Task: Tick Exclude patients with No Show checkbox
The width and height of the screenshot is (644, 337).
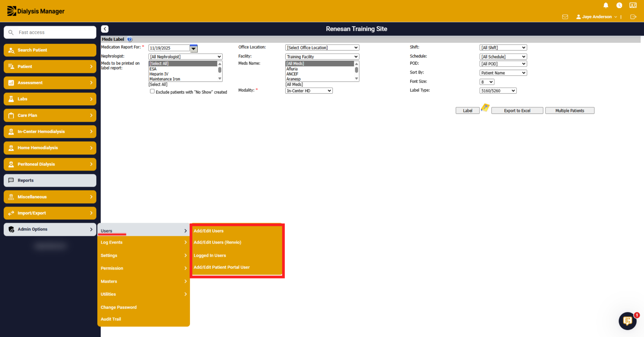Action: coord(152,91)
